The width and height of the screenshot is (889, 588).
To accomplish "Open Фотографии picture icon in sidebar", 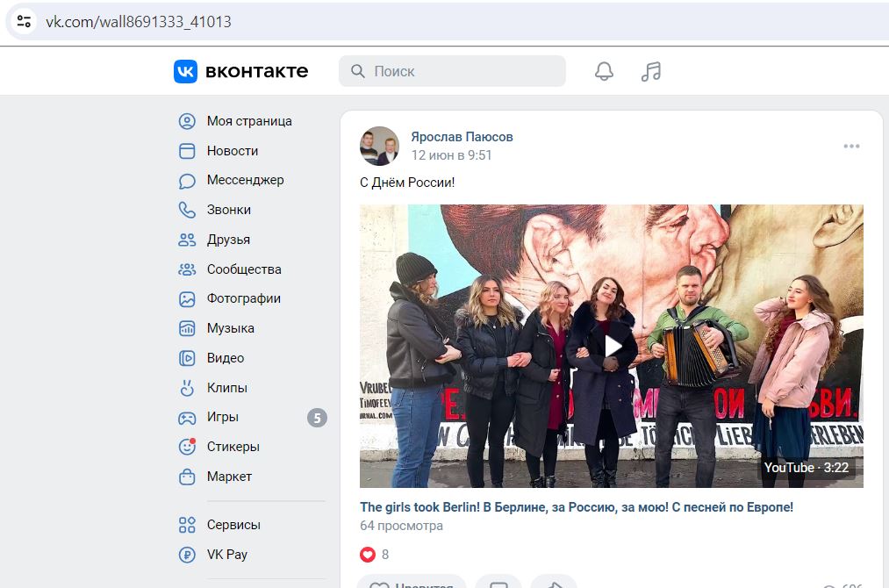I will click(x=187, y=298).
